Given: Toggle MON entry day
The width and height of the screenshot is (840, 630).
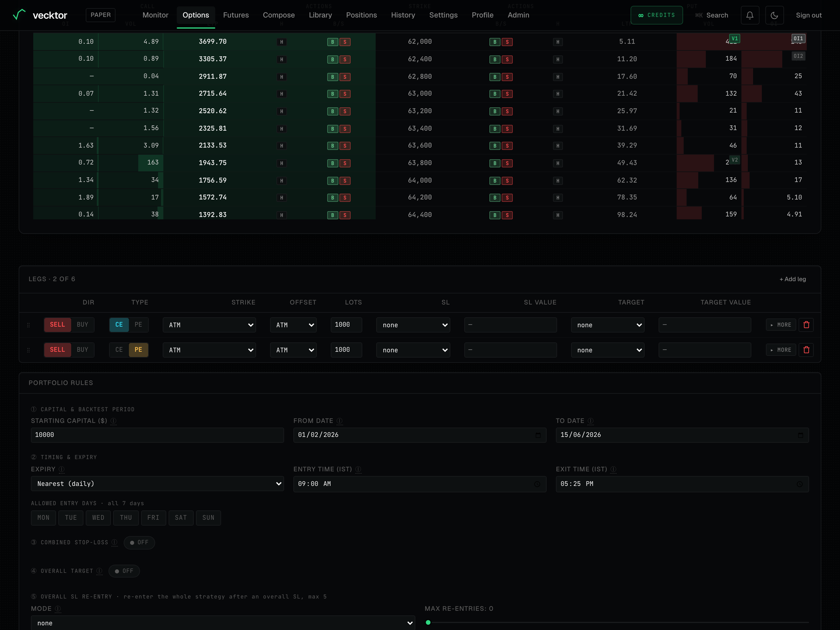Looking at the screenshot, I should click(x=43, y=518).
